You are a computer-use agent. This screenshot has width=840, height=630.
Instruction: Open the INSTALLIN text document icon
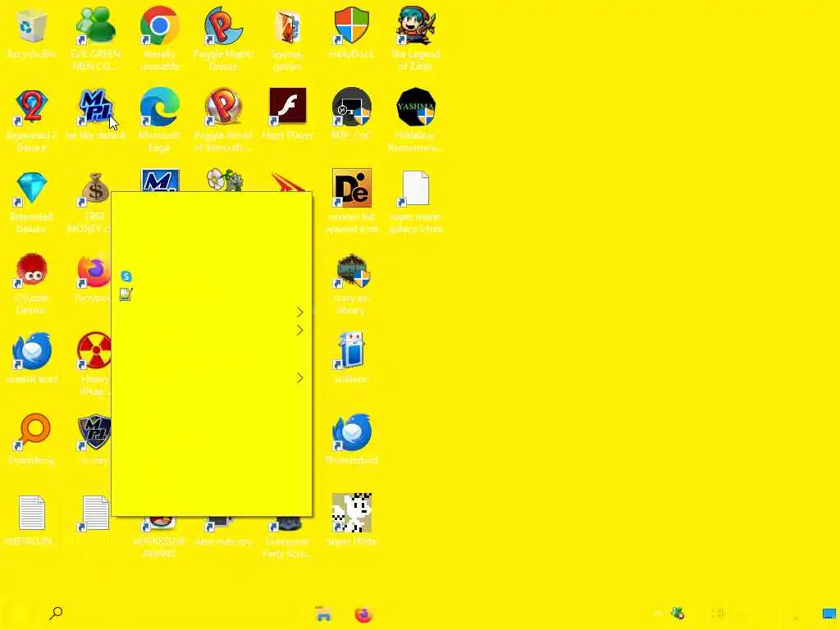[32, 514]
